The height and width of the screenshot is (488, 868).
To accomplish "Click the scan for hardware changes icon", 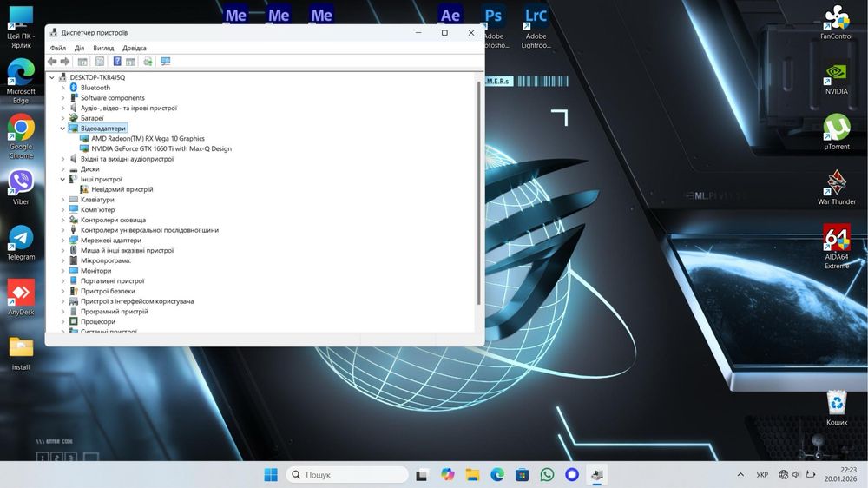I will coord(148,62).
